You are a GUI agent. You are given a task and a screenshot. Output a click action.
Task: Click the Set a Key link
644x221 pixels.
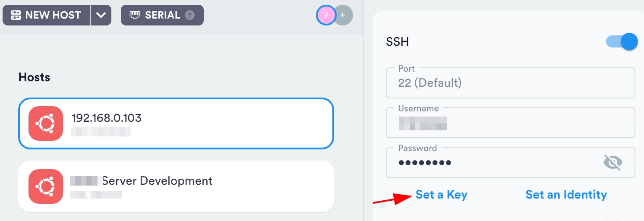click(441, 195)
